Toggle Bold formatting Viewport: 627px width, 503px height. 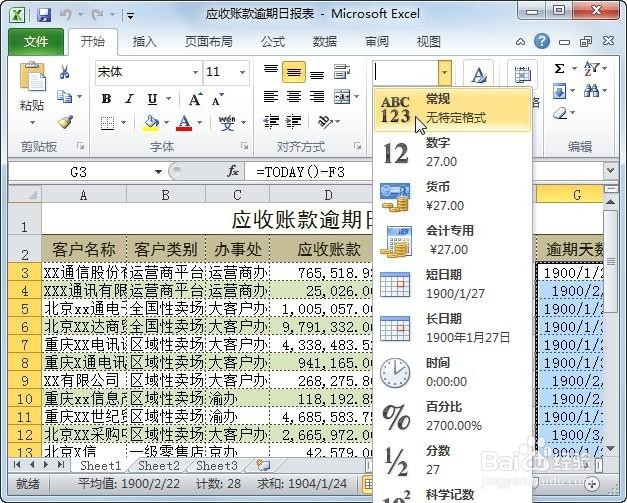(x=106, y=98)
